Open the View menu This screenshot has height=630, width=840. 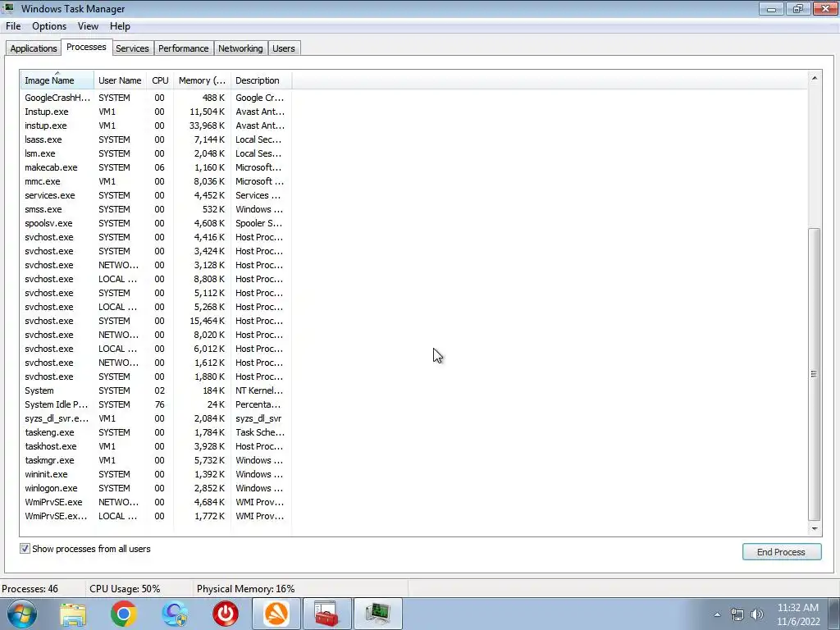click(x=88, y=26)
